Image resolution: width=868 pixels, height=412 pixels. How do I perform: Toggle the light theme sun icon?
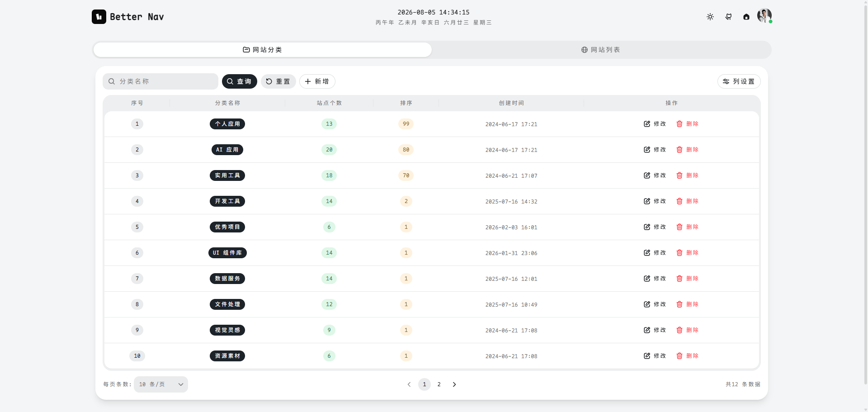click(710, 17)
